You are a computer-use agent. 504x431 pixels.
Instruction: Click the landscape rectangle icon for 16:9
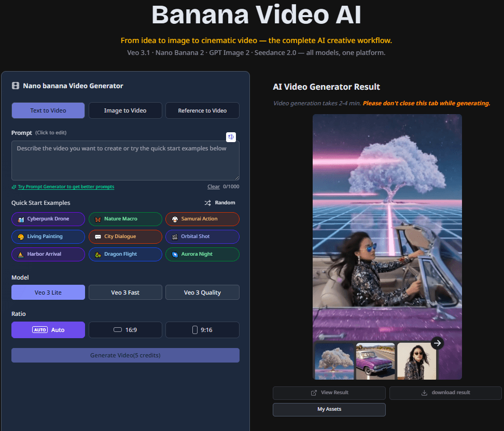tap(118, 330)
